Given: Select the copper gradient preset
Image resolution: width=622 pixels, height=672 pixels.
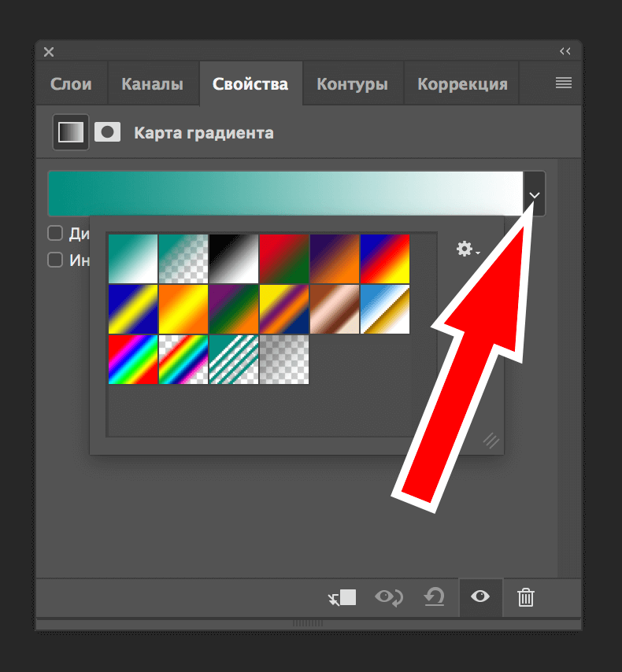Looking at the screenshot, I should [x=335, y=309].
